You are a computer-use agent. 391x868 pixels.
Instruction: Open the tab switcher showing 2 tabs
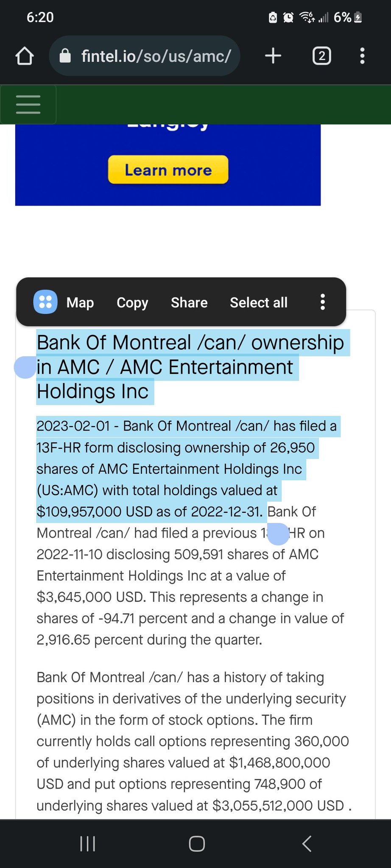click(321, 56)
